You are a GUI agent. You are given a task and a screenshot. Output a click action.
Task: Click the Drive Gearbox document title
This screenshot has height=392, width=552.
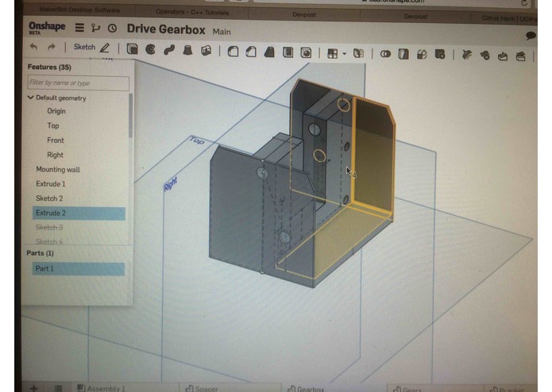[x=166, y=29]
